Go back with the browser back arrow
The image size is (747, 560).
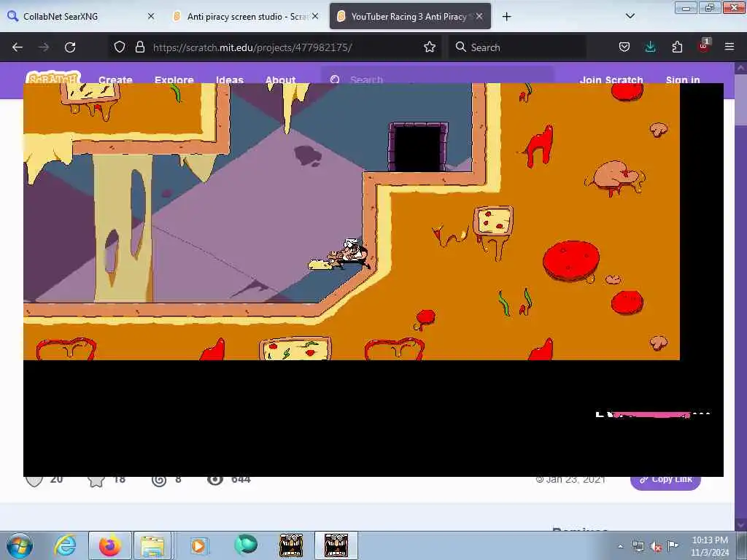(18, 47)
